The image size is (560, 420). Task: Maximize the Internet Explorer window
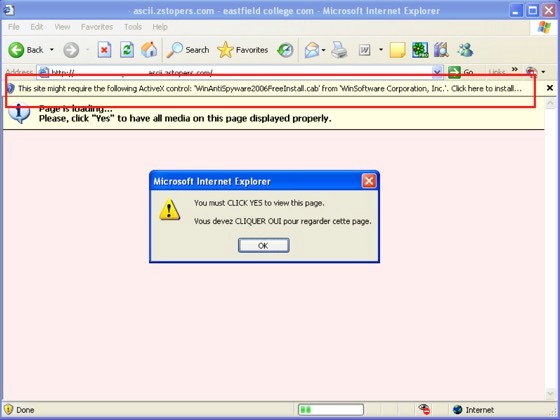[x=532, y=10]
